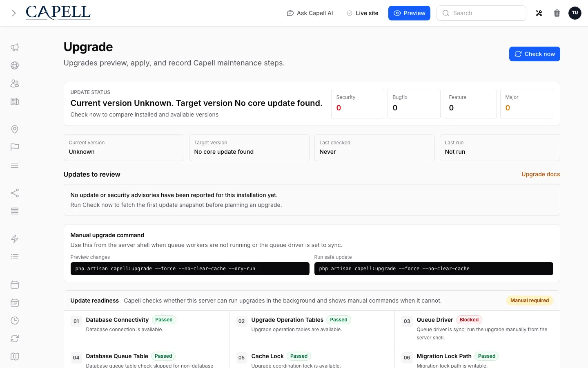588x368 pixels.
Task: Click the No core update found value
Action: coord(224,152)
